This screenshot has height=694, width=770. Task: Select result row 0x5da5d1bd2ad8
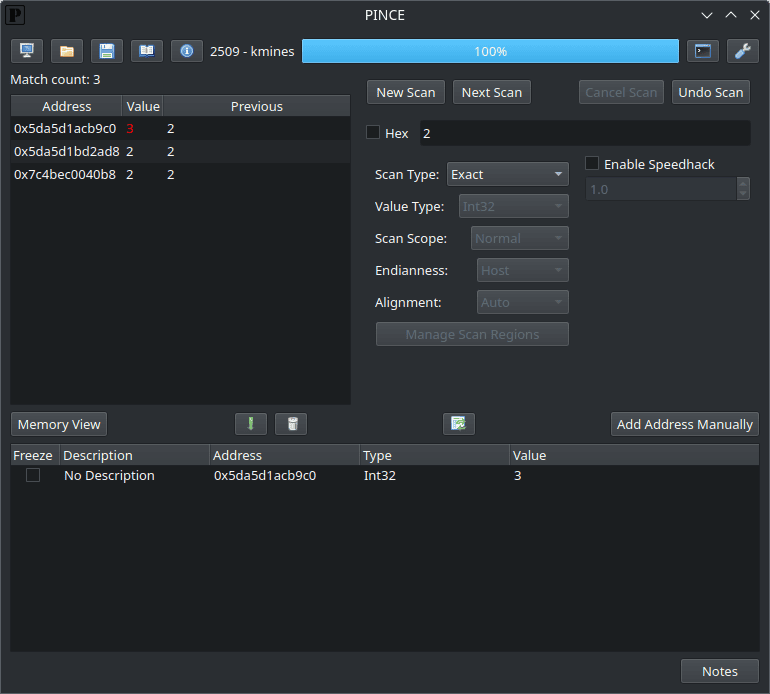[180, 151]
